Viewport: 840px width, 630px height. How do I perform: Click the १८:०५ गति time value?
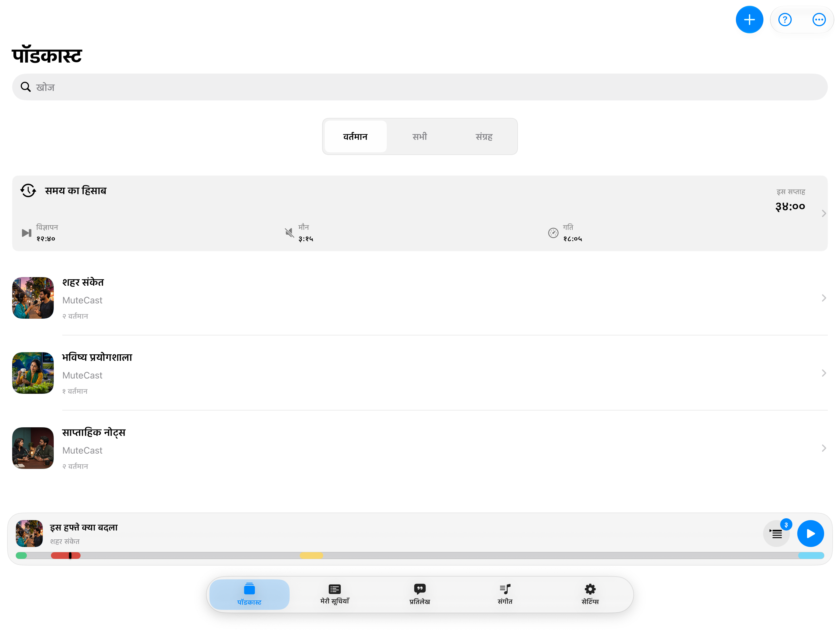click(x=572, y=238)
